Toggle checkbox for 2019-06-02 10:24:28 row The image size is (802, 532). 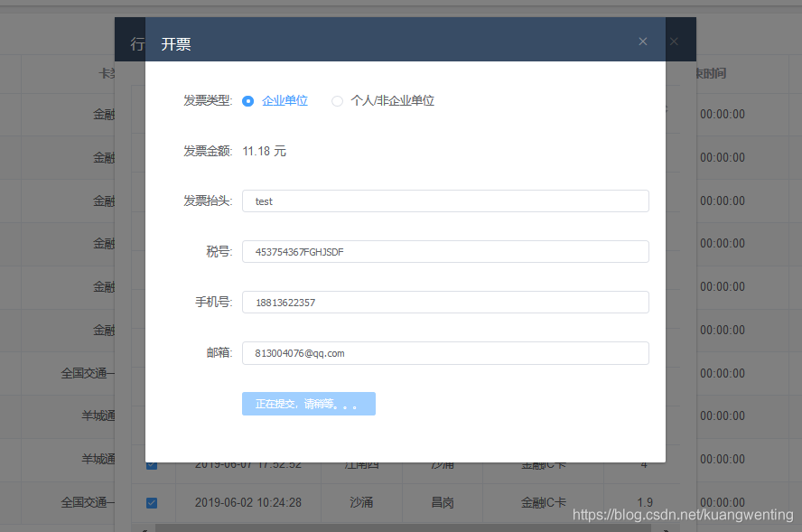[x=152, y=503]
